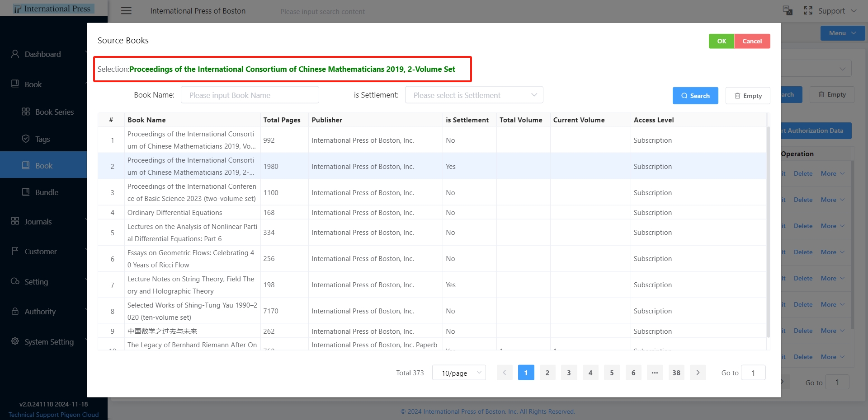The image size is (868, 420).
Task: Go to page 2 in pagination
Action: click(x=547, y=373)
